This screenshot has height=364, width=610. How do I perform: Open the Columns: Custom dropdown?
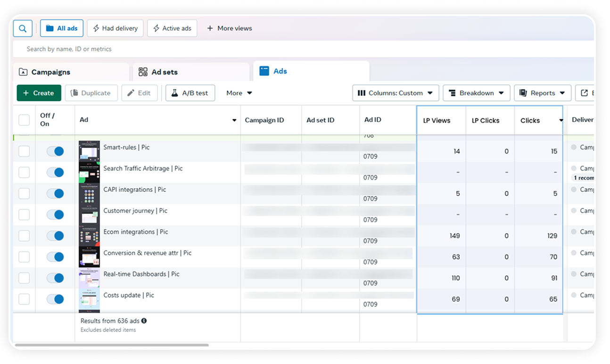[x=396, y=93]
